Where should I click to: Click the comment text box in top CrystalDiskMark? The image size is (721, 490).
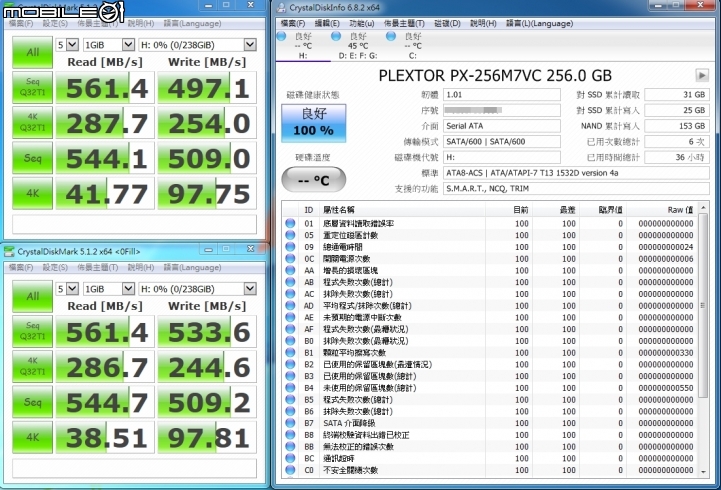[134, 224]
